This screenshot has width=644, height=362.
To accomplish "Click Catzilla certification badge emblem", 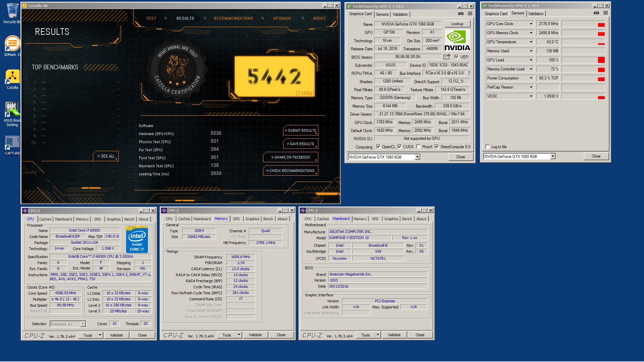I will coord(177,70).
